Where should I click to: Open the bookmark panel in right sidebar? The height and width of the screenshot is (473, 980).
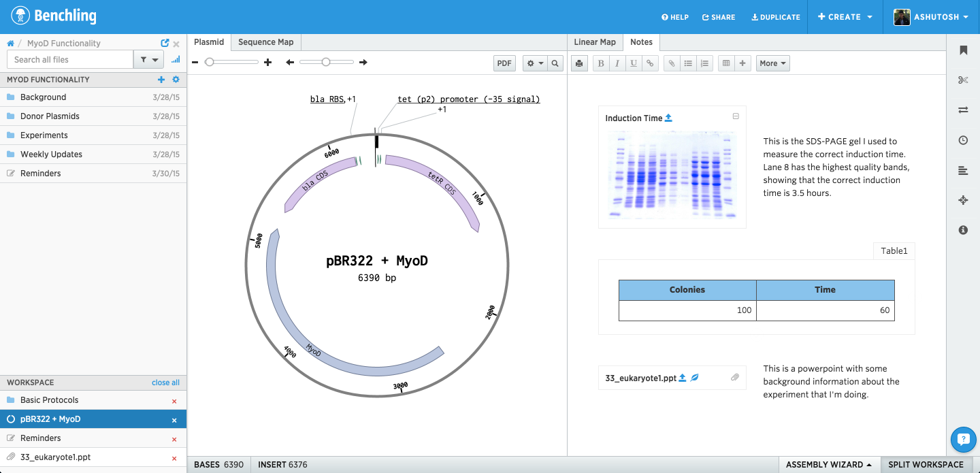(x=963, y=50)
